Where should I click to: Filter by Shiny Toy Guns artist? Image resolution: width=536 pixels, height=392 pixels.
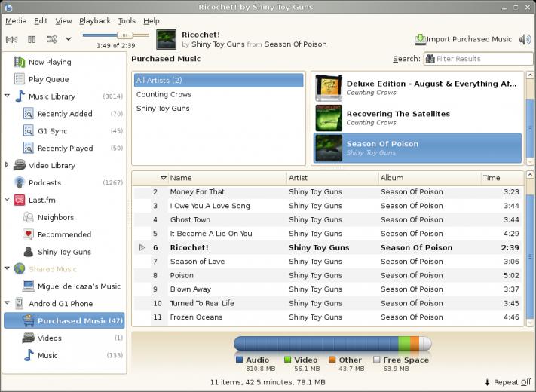[x=219, y=109]
